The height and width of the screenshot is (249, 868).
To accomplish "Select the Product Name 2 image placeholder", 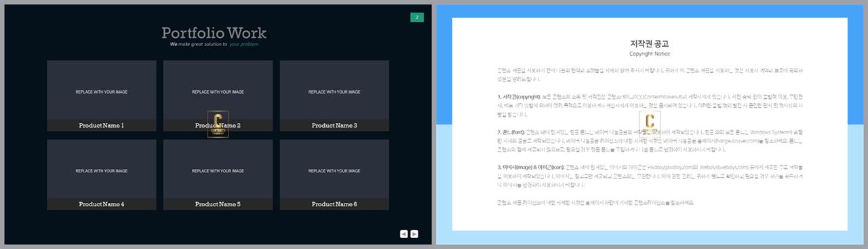I will pos(218,90).
